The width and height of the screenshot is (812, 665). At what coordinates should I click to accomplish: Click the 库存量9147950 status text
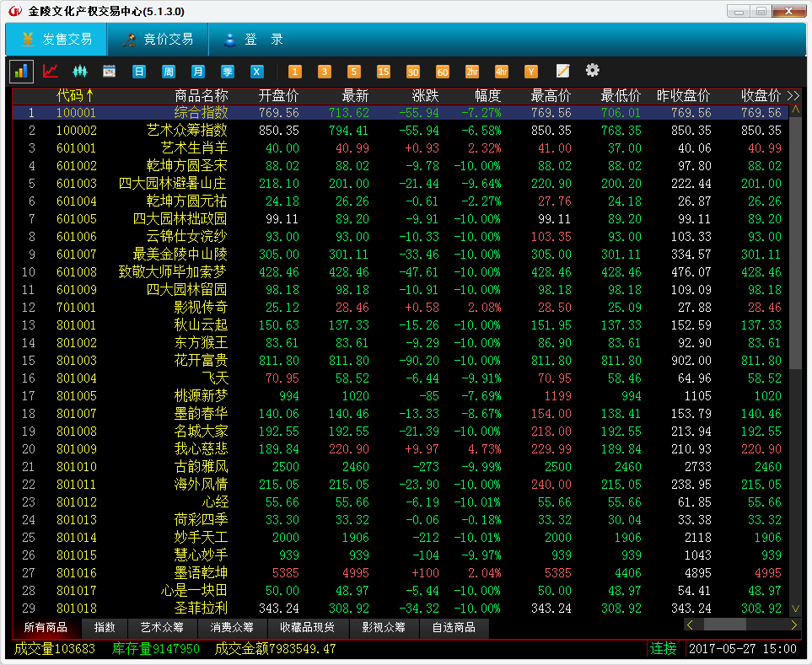[x=155, y=648]
